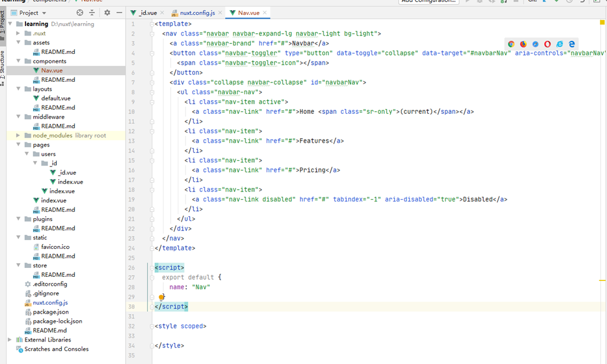The image size is (607, 364).
Task: Select index.vue directly under pages
Action: (x=53, y=200)
